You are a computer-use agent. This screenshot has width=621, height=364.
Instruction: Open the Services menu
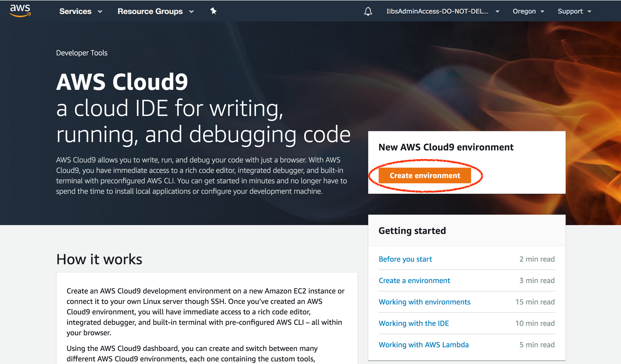(75, 11)
